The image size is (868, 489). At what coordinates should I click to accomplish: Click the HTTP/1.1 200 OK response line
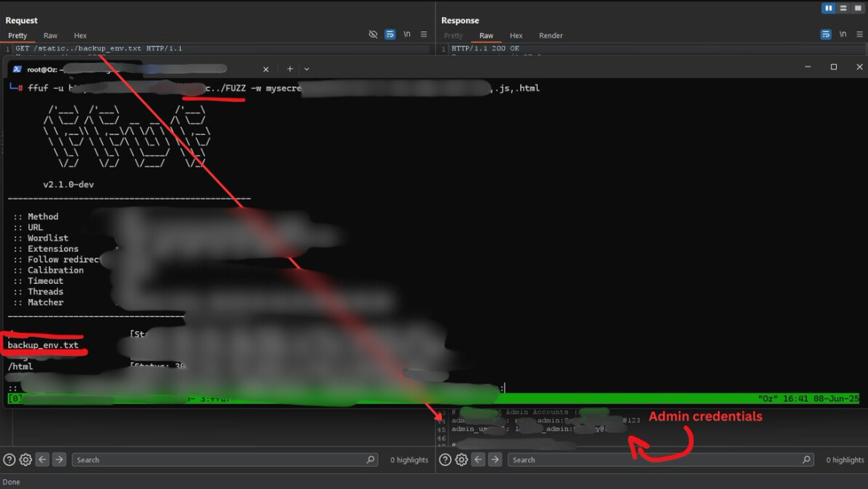[485, 48]
